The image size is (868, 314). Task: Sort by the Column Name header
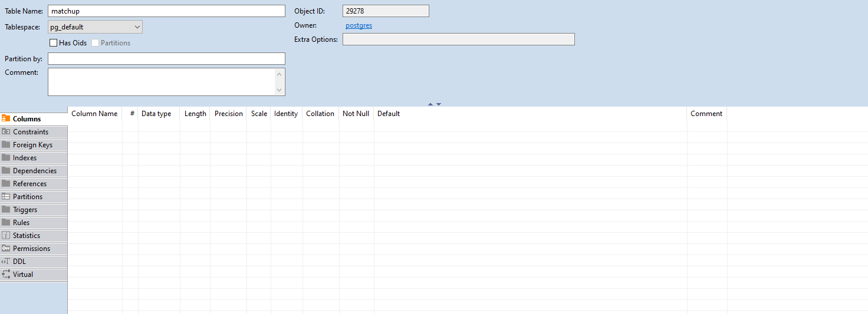94,114
